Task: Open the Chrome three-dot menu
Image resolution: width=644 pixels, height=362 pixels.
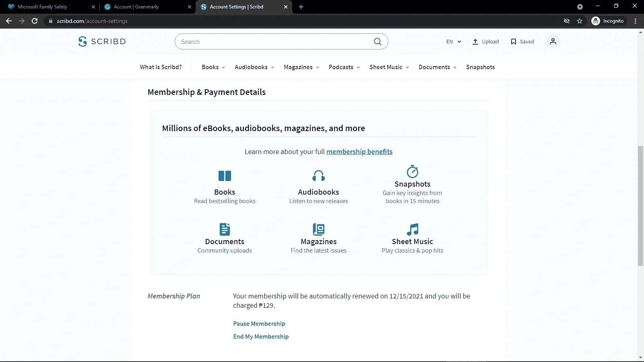Action: [x=636, y=21]
